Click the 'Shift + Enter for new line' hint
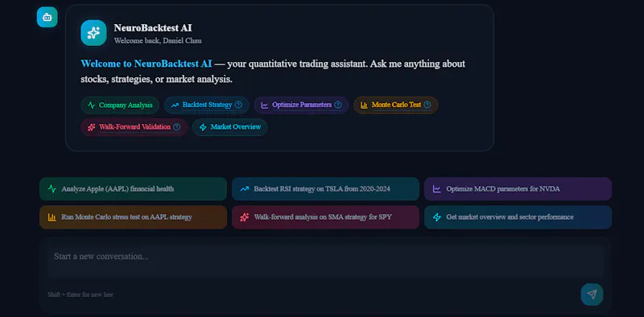 pos(80,294)
